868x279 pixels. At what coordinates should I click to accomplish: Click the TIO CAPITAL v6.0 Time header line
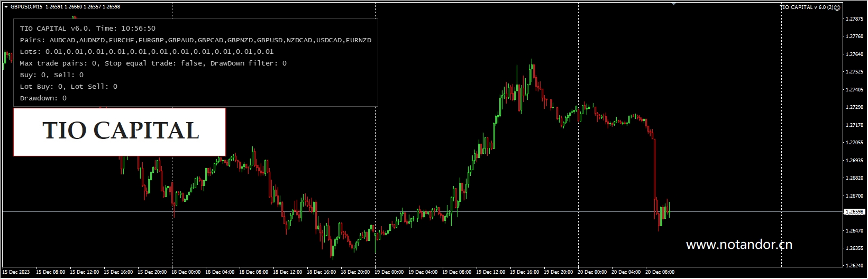tap(88, 29)
